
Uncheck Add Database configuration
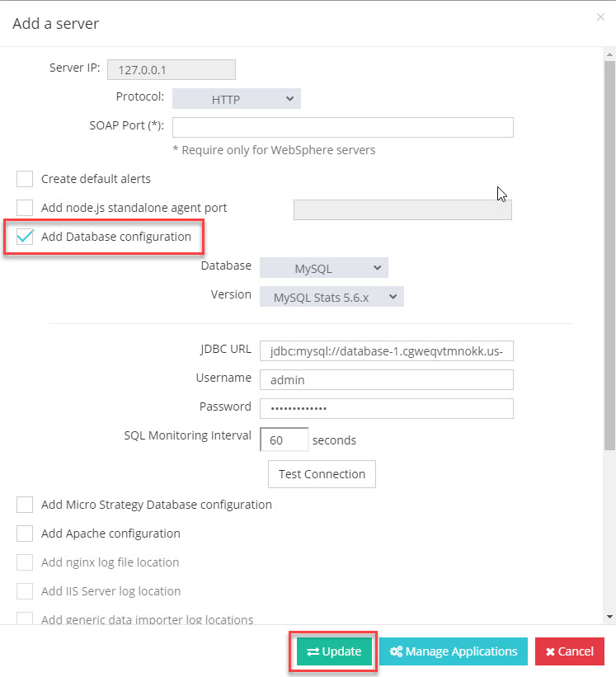click(26, 237)
